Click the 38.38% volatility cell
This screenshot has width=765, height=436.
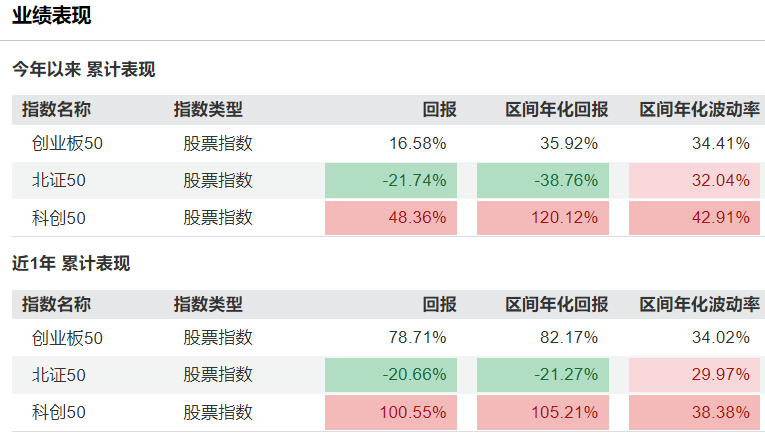[x=694, y=412]
